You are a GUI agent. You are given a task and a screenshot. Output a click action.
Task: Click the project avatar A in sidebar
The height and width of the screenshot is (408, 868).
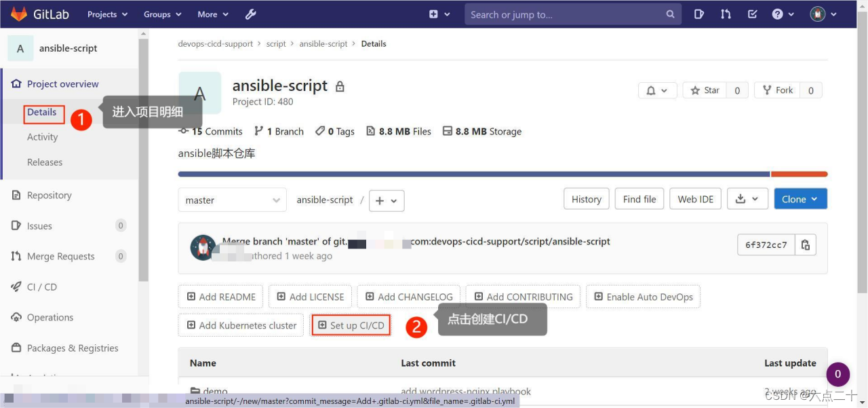20,48
